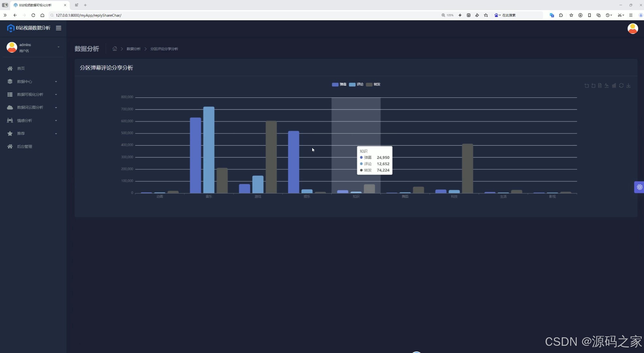Screen dimensions: 644x353
Task: Click the chart's data zoom tool
Action: coord(587,86)
